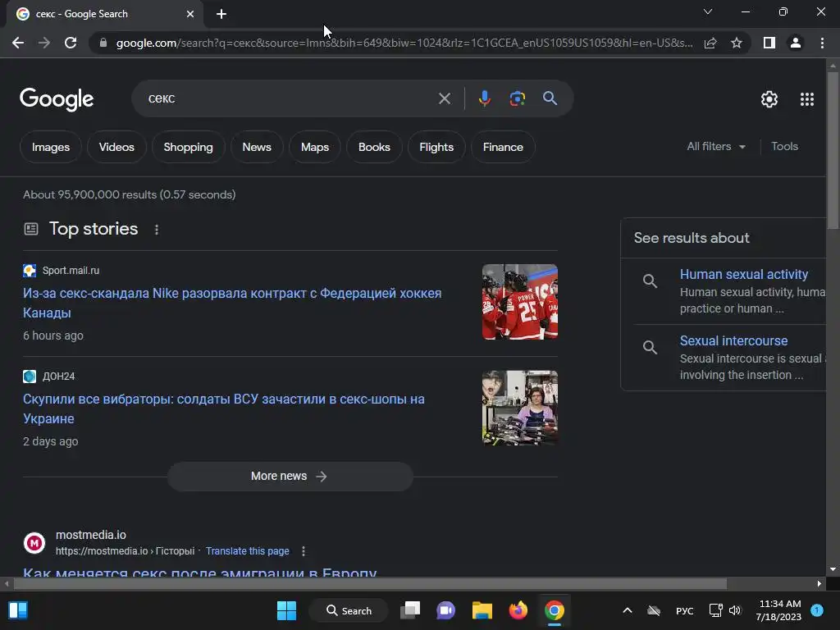The height and width of the screenshot is (630, 840).
Task: Open Chrome three-dot menu
Action: [x=822, y=43]
